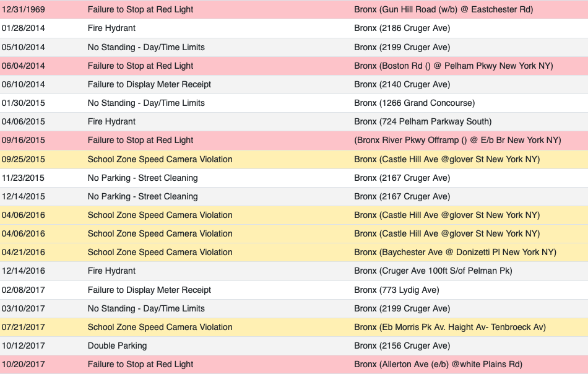Select Failure to Display Meter Receipt on 06/10/2014
The height and width of the screenshot is (374, 588).
tap(149, 84)
